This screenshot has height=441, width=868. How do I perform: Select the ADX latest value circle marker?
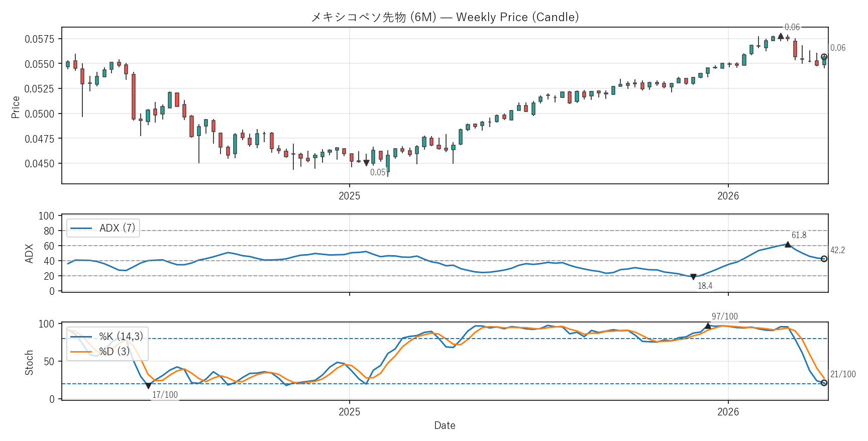824,259
